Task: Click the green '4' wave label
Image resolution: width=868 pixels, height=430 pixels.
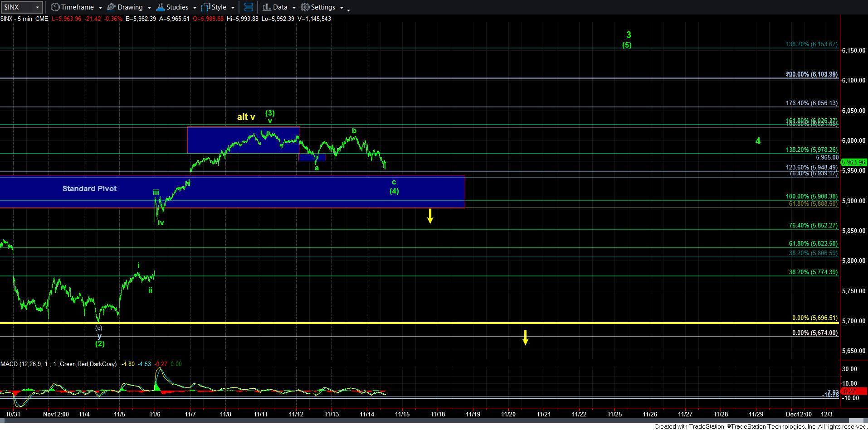Action: point(758,141)
